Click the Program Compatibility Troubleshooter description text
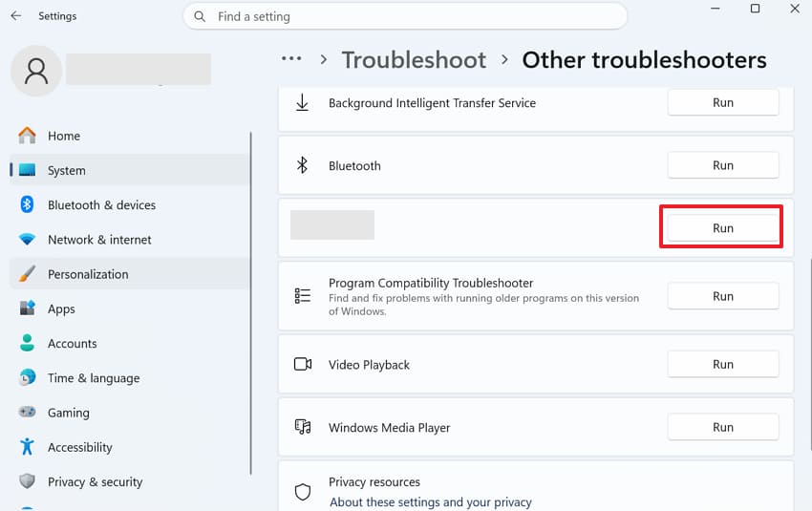 coord(483,305)
